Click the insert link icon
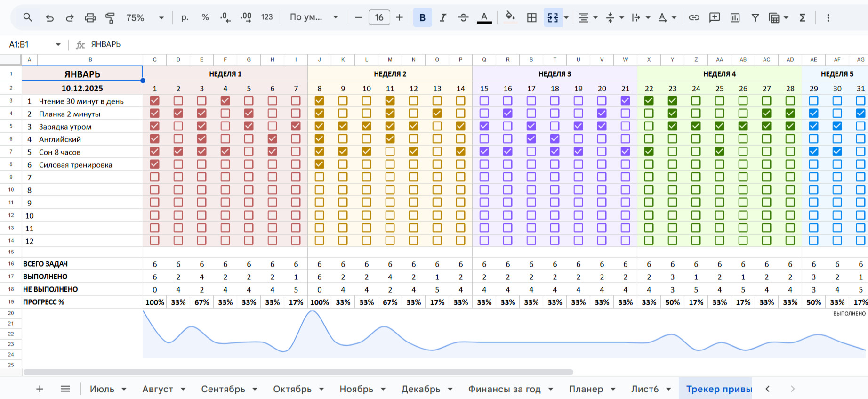868x399 pixels. (x=694, y=18)
